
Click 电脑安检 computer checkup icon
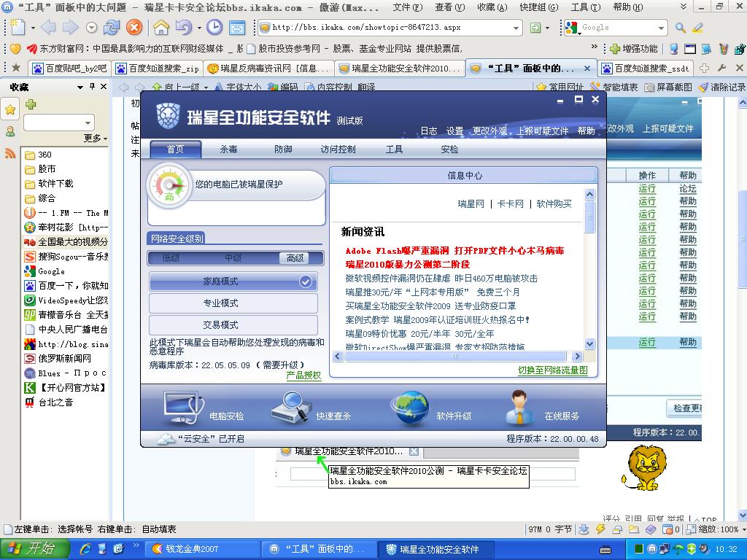[183, 408]
